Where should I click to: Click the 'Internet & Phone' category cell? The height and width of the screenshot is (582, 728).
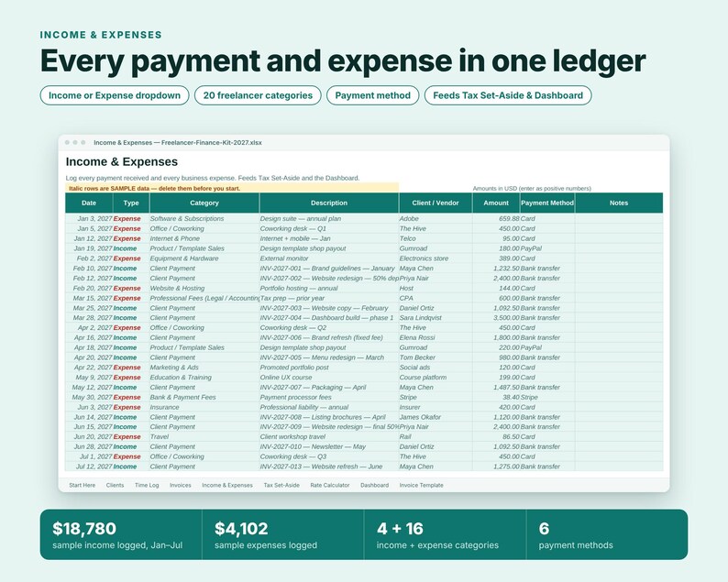pos(204,238)
